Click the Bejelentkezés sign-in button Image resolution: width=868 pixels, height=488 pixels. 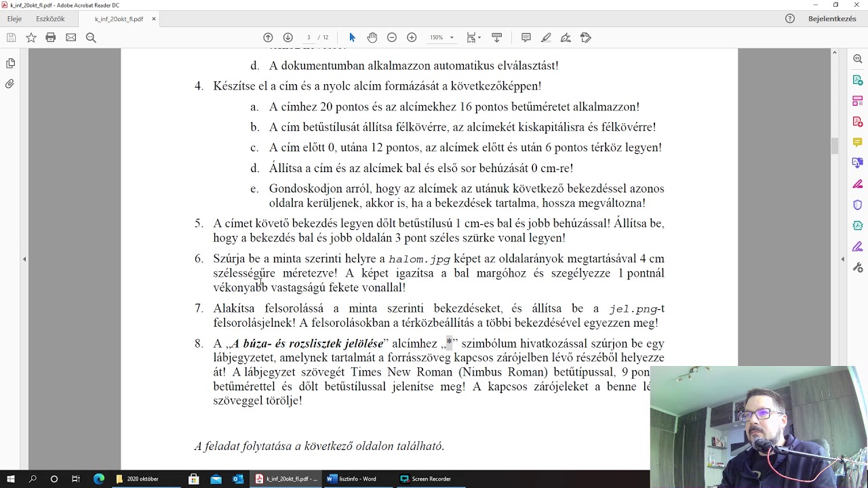click(x=832, y=19)
